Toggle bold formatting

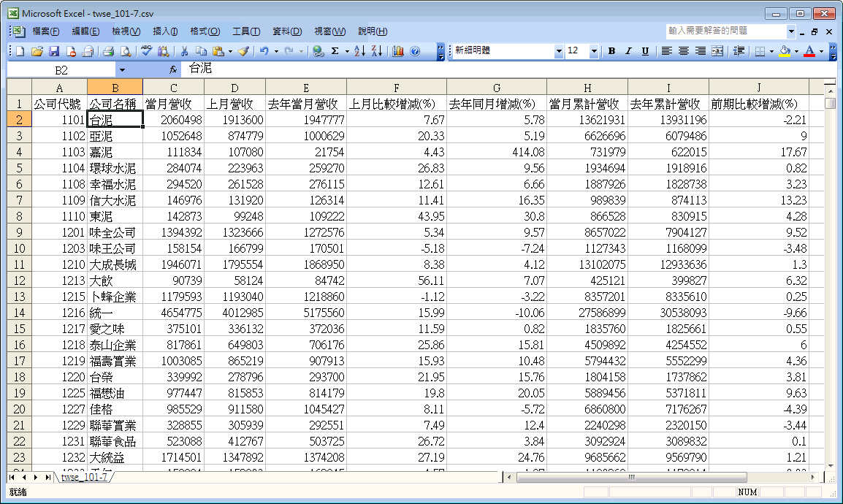point(611,51)
